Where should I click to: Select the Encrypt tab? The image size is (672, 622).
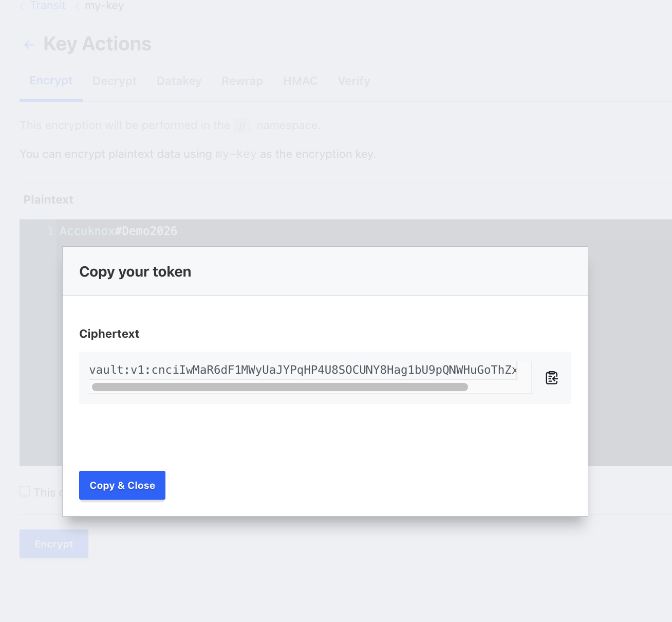pyautogui.click(x=51, y=81)
